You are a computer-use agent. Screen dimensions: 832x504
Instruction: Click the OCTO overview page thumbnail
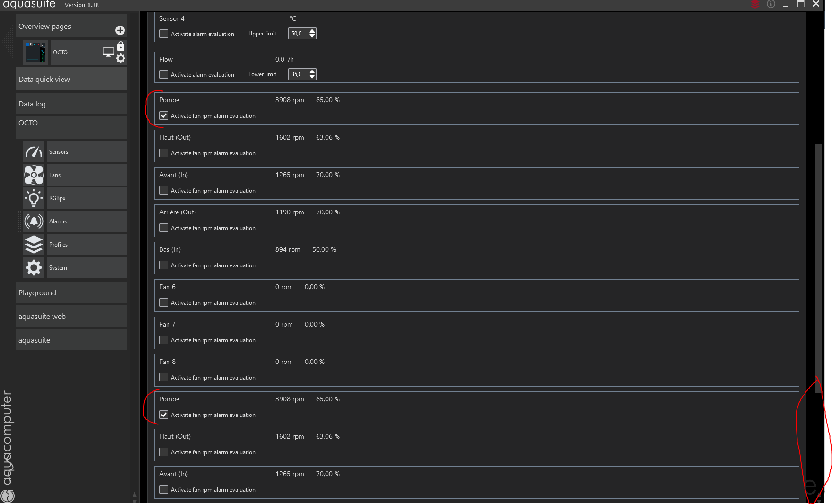tap(36, 52)
